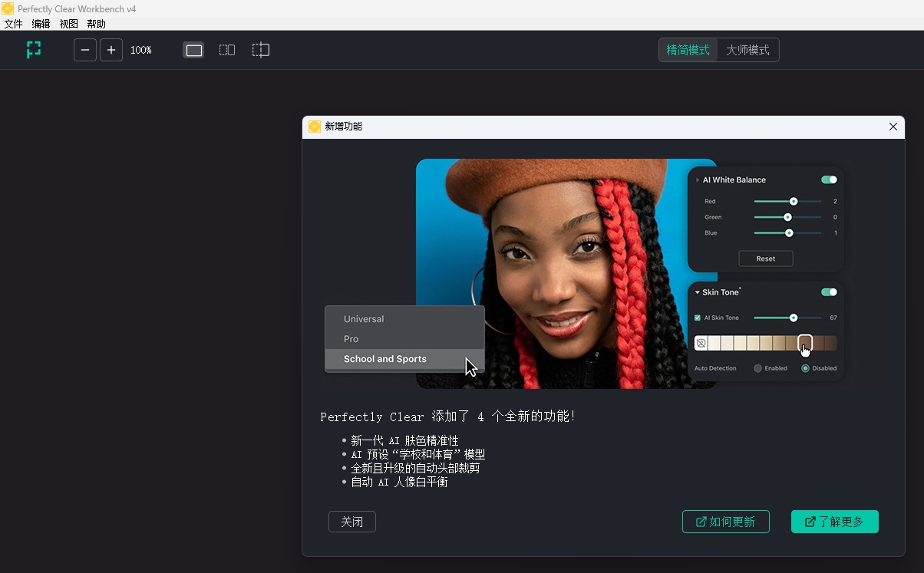Click the text 自动 AI 人像白平衡
Viewport: 924px width, 573px height.
399,482
